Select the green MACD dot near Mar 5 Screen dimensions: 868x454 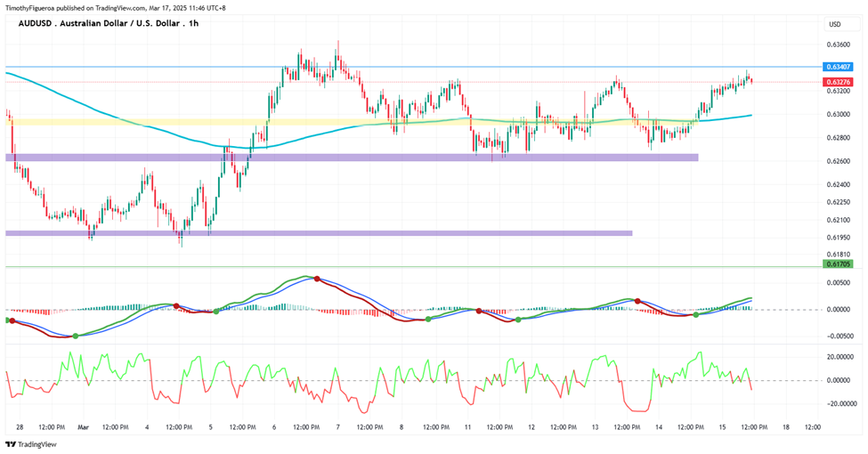(x=216, y=312)
